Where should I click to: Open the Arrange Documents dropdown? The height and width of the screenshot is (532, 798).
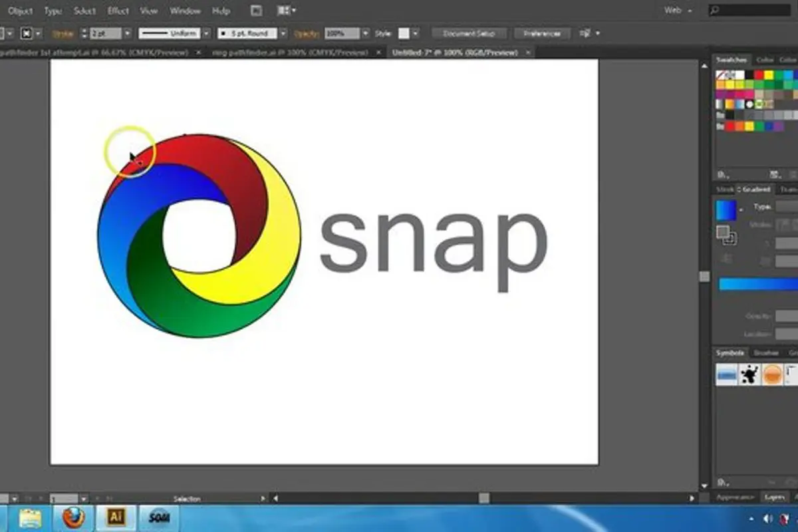tap(287, 11)
